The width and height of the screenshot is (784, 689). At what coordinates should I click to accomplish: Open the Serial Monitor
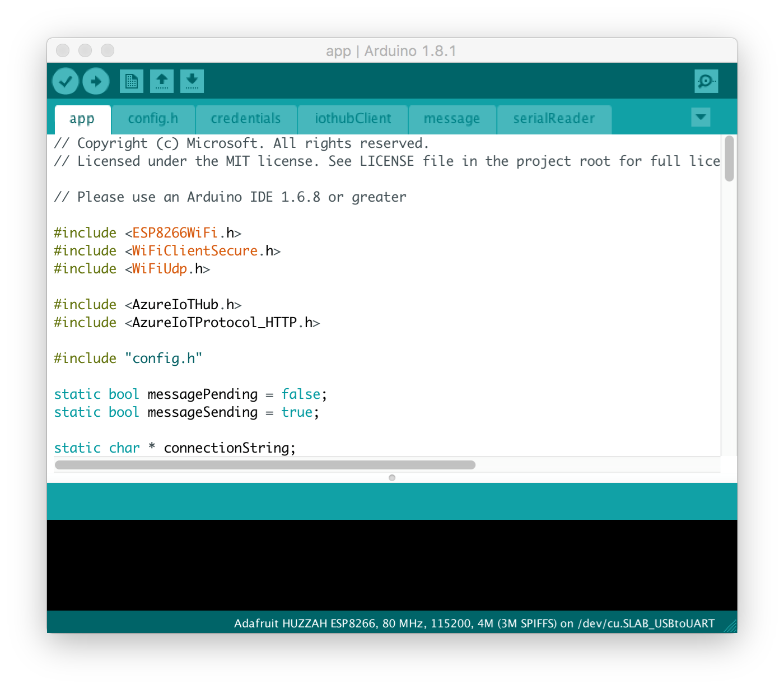(706, 81)
